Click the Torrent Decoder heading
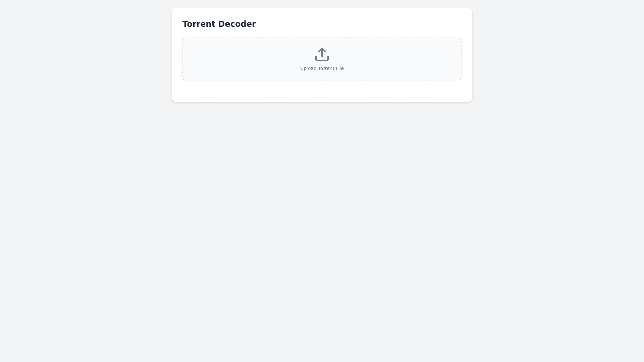This screenshot has height=362, width=644. [x=219, y=24]
